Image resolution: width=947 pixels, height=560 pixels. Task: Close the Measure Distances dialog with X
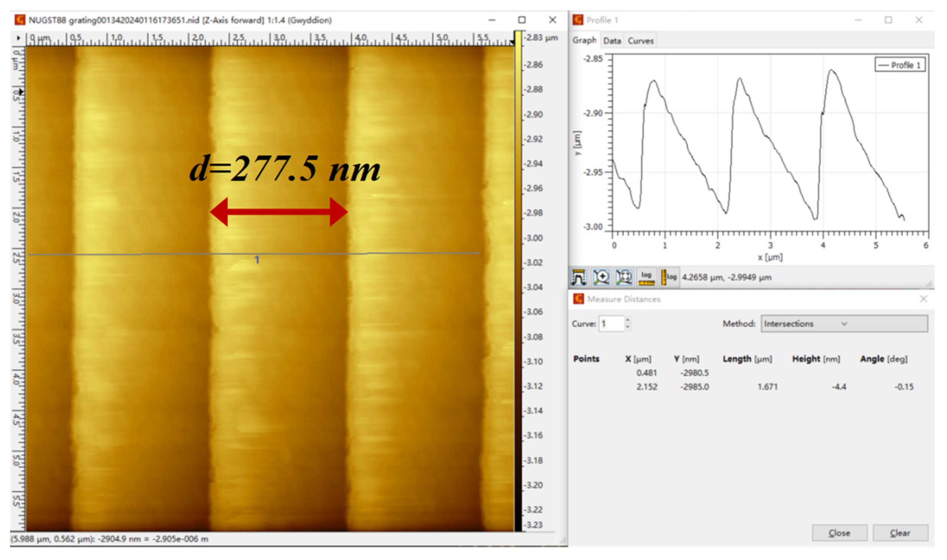coord(923,299)
